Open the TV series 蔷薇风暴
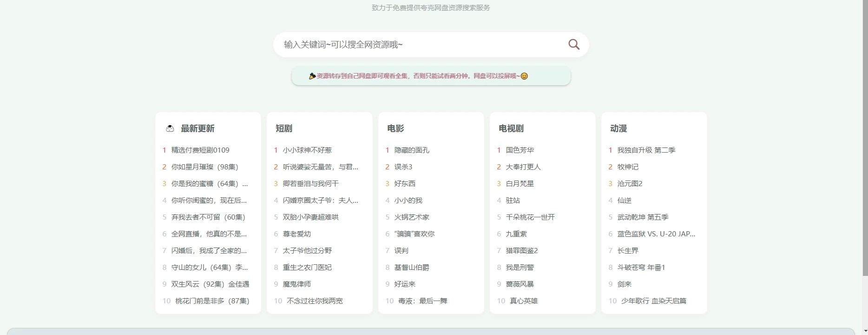The width and height of the screenshot is (868, 335). tap(520, 284)
